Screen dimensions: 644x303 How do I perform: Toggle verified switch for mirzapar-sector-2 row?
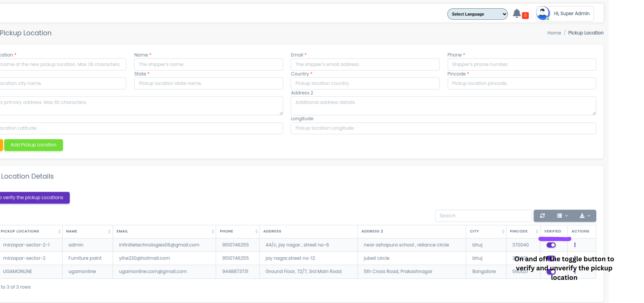coord(551,258)
